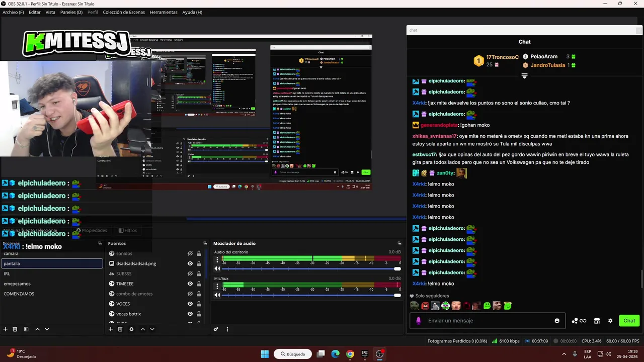Click the Filtros button
The height and width of the screenshot is (362, 644).
(127, 230)
